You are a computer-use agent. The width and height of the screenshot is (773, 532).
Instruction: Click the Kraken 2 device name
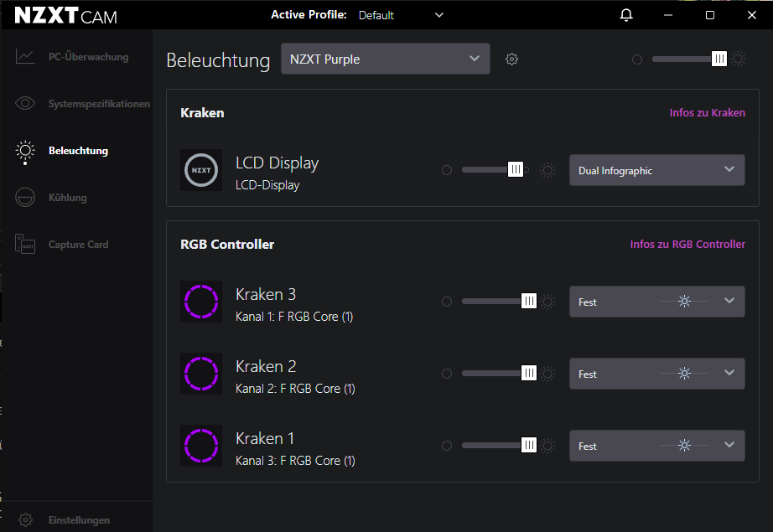click(266, 366)
